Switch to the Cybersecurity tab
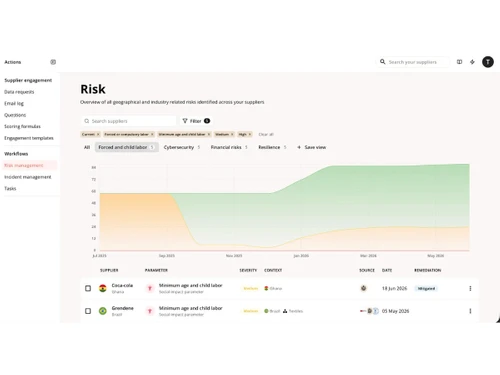 pos(182,147)
